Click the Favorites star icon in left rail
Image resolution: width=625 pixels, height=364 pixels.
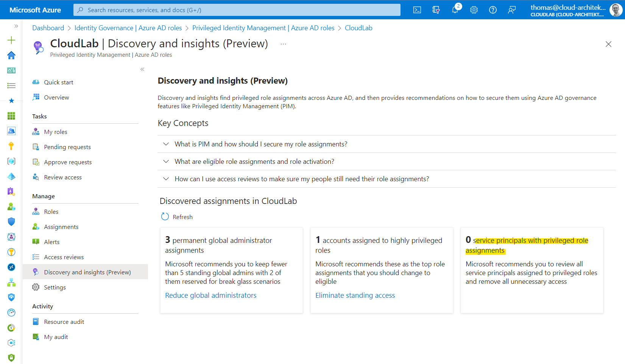tap(11, 101)
